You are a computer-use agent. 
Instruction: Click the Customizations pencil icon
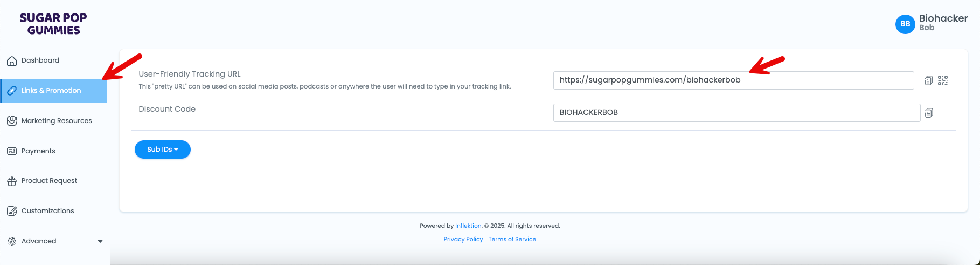coord(12,211)
